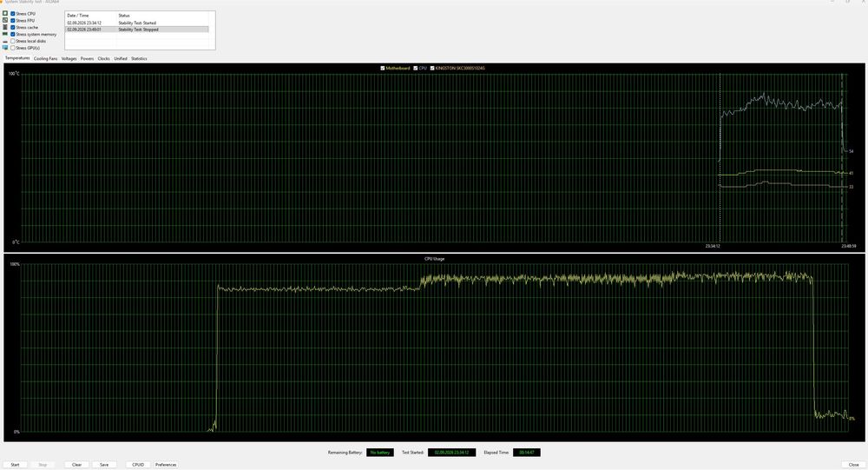868x470 pixels.
Task: Click the disk icon beside Stress local disks
Action: coord(5,41)
